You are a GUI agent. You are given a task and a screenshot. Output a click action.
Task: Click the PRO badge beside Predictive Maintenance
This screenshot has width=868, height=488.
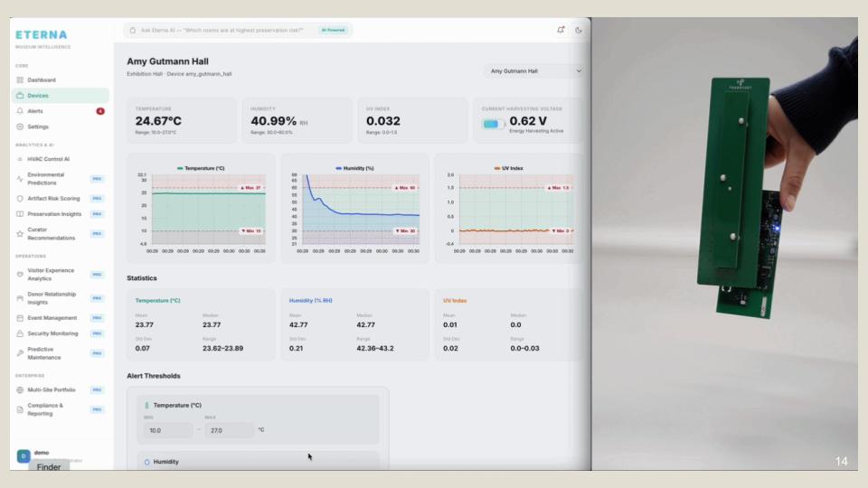click(97, 353)
